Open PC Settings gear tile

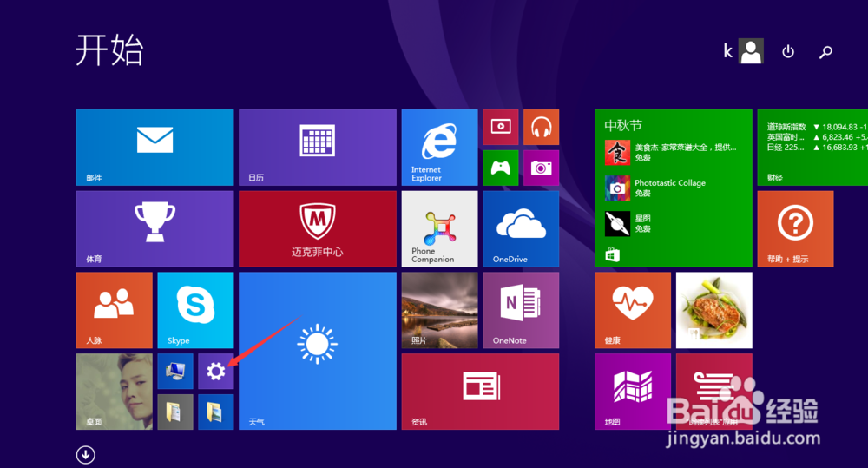point(216,371)
